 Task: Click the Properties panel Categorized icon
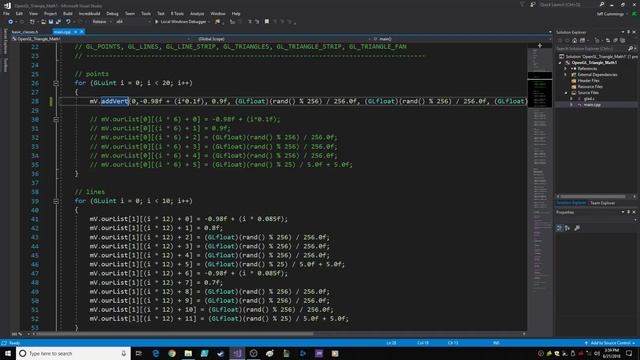559,228
